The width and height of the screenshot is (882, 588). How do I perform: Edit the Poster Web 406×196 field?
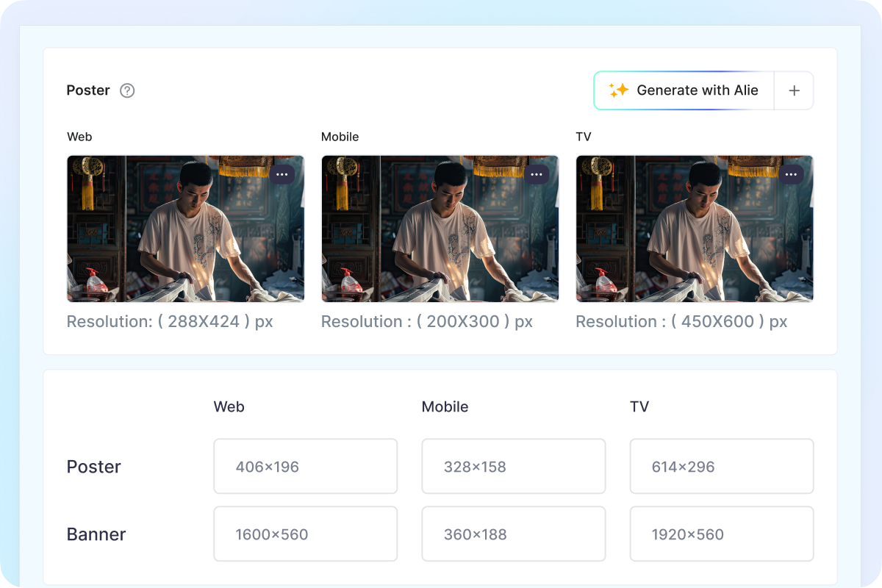[x=305, y=466]
